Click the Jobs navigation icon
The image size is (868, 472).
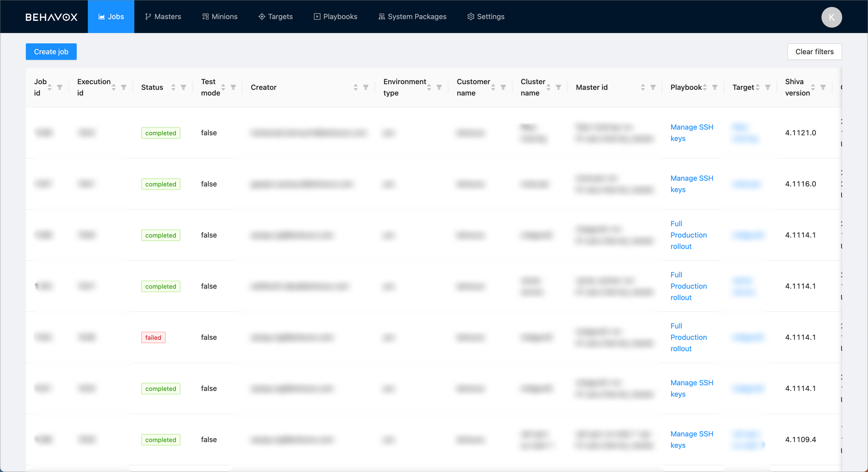tap(101, 16)
